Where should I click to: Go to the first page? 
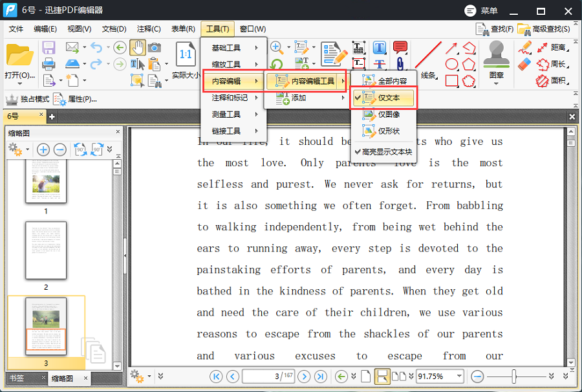pyautogui.click(x=216, y=376)
